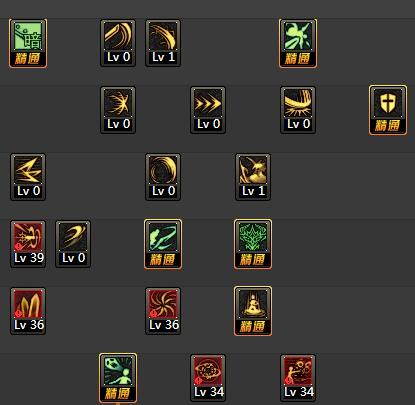This screenshot has height=405, width=415.
Task: Select the curved slash skill Lv 1
Action: [163, 43]
